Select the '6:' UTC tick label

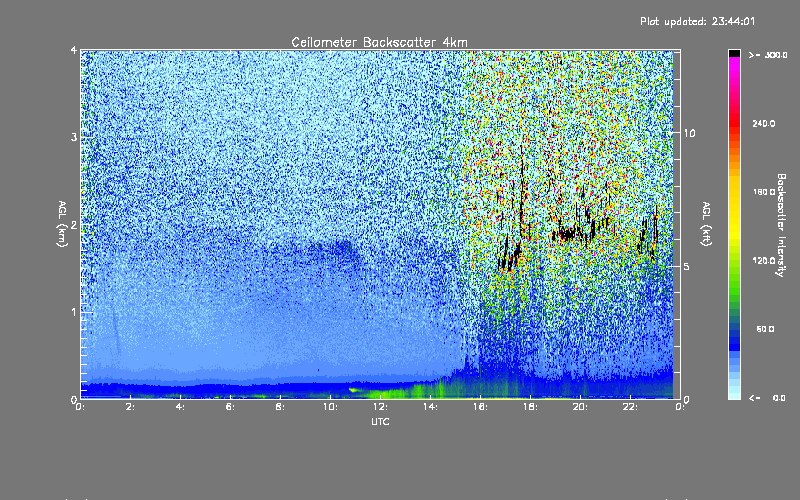click(230, 407)
